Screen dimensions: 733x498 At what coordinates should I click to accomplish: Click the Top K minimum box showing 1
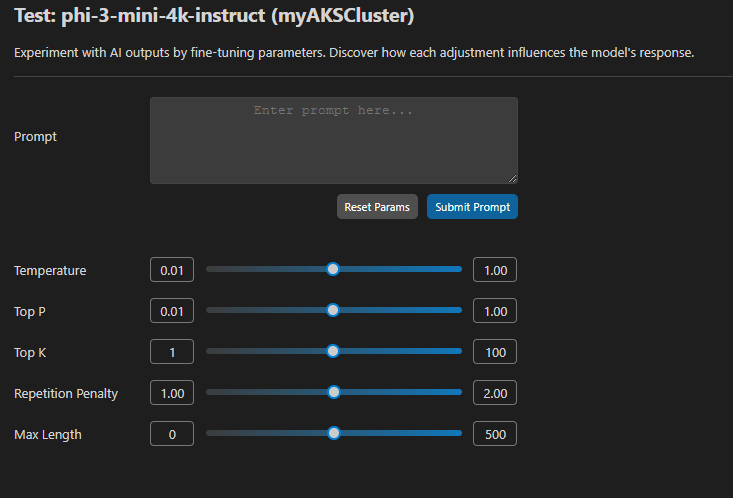tap(172, 352)
